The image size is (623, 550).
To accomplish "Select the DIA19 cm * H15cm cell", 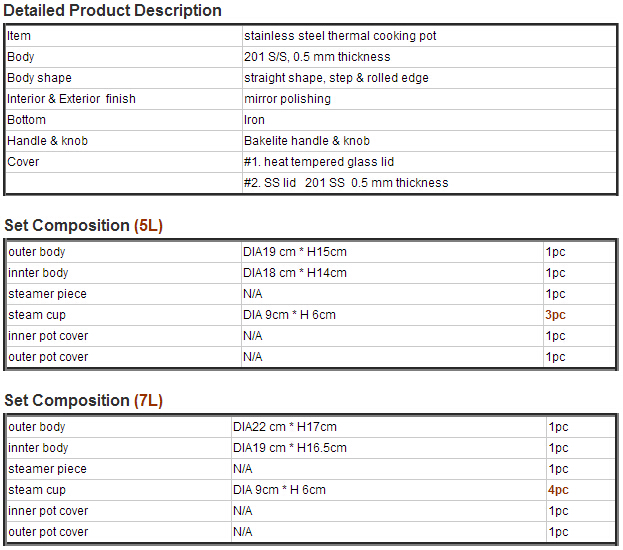I will [392, 252].
